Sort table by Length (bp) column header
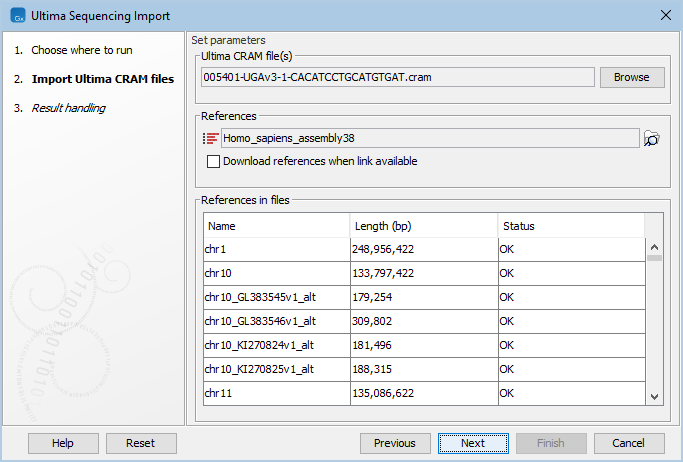683x462 pixels. pyautogui.click(x=423, y=226)
